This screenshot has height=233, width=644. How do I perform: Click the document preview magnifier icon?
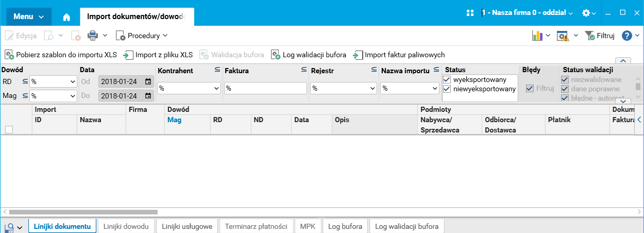(x=49, y=36)
